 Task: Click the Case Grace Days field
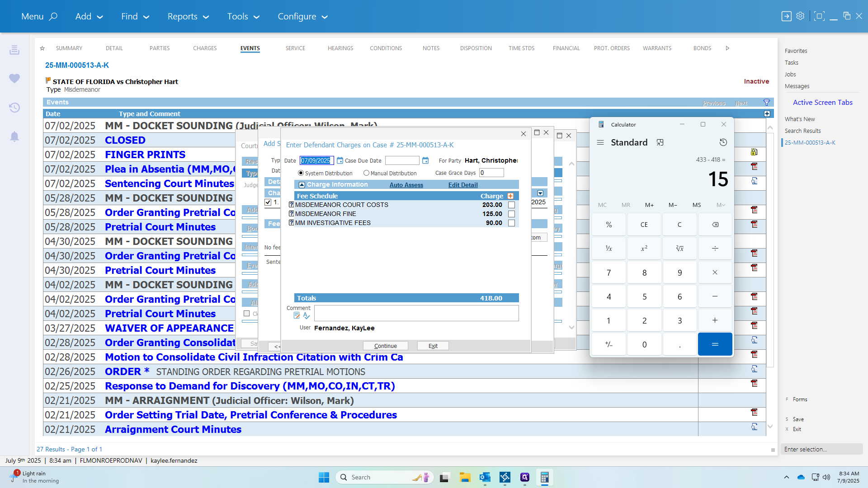click(491, 173)
